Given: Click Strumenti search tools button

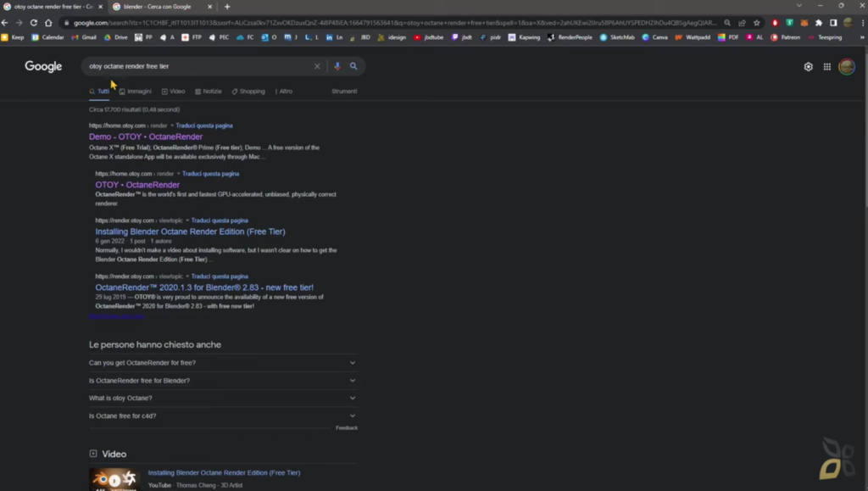Looking at the screenshot, I should (344, 92).
